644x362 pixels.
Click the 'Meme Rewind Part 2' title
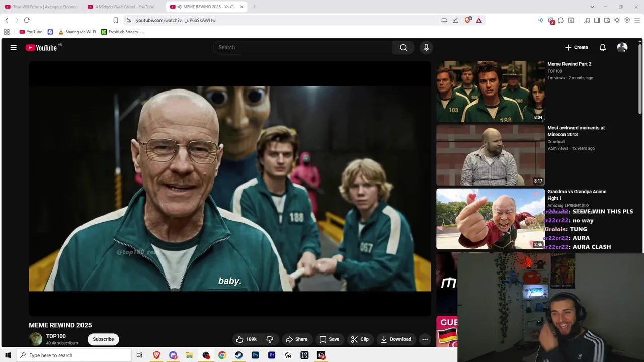(570, 64)
